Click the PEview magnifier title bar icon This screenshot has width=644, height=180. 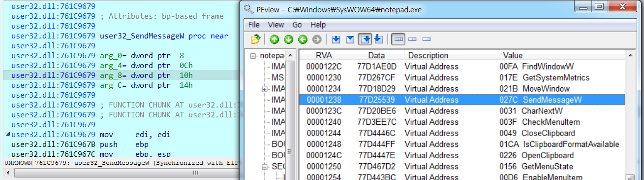pos(249,9)
